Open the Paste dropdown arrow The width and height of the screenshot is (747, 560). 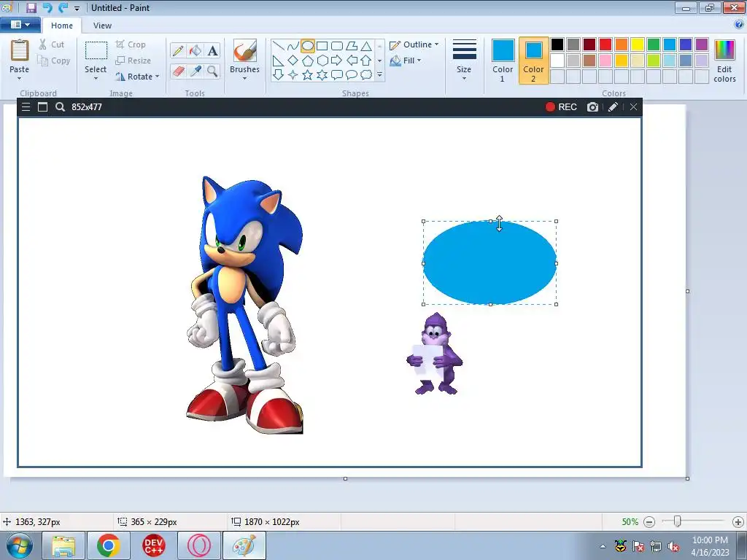point(20,77)
